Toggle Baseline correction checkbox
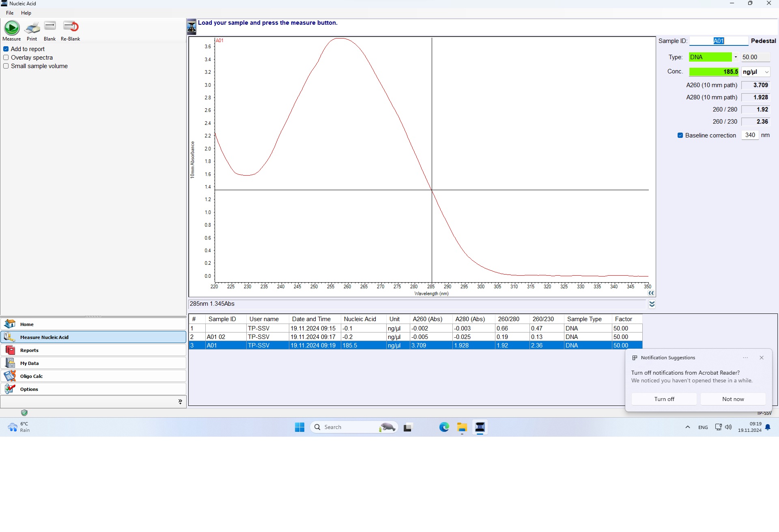 point(680,135)
